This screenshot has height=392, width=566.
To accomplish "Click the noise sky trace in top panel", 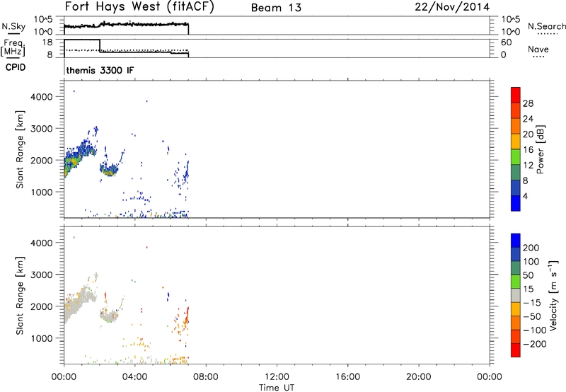I will [127, 25].
